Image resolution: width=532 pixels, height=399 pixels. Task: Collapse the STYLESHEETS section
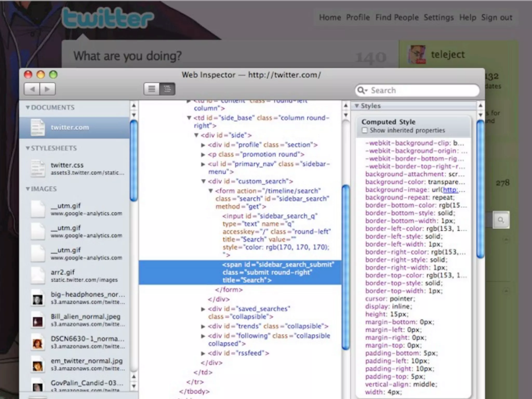point(28,148)
